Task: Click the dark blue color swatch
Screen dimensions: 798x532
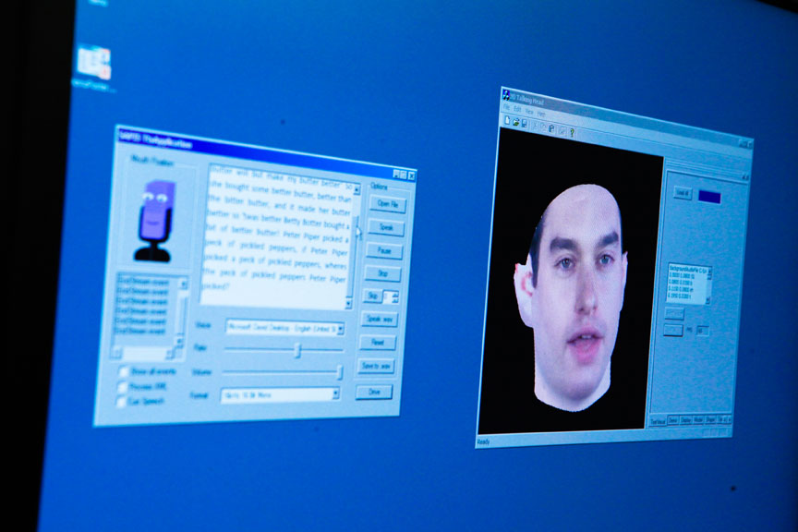Action: click(x=710, y=197)
